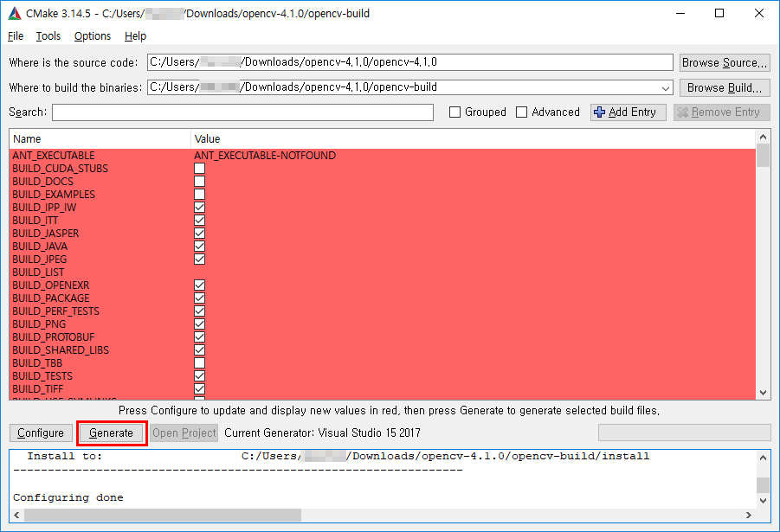
Task: Click the progress bar beside Current Generator
Action: point(684,433)
